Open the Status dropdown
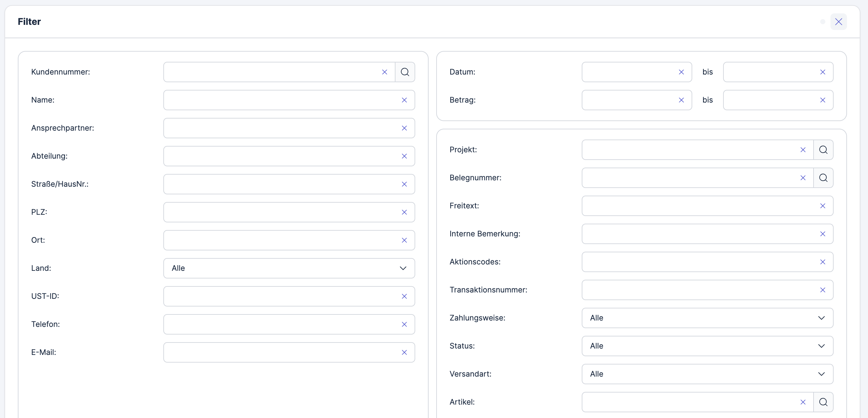 pos(707,346)
